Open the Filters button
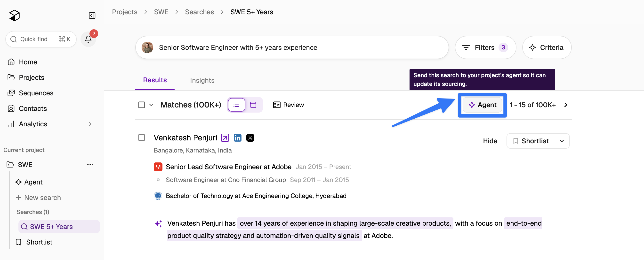644x260 pixels. click(485, 47)
